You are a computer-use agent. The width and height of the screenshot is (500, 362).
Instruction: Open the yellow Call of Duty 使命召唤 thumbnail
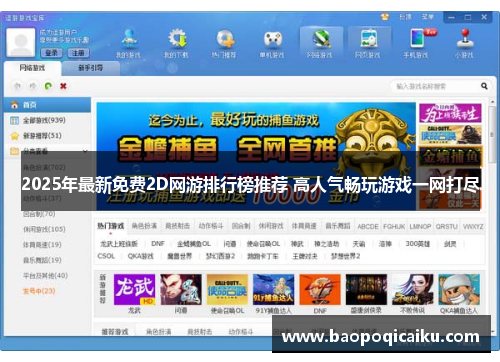click(x=227, y=289)
